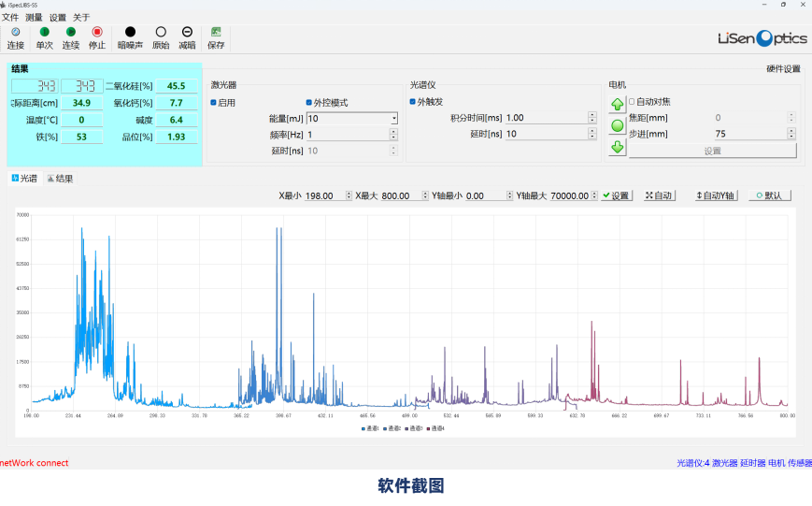Screen dimensions: 812x506
Task: Switch to the 结果 tab
Action: [60, 179]
